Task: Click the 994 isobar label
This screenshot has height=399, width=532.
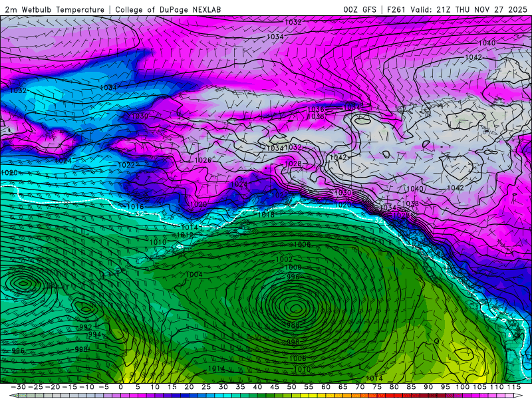Action: (x=94, y=334)
